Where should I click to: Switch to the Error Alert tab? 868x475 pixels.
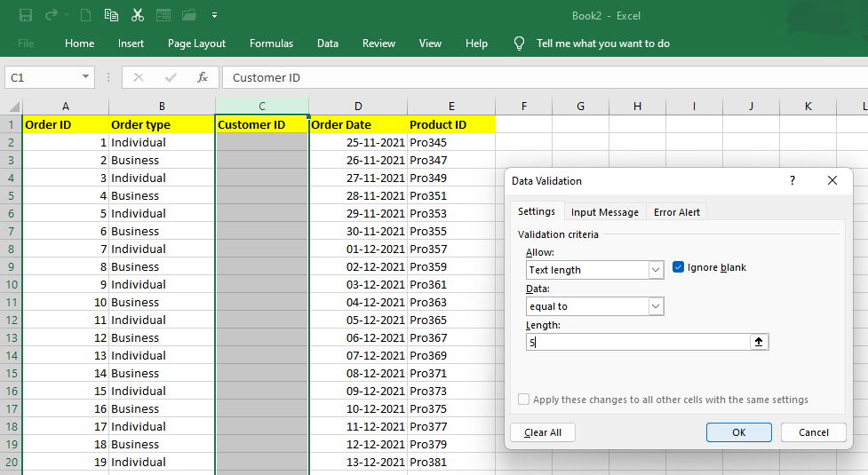pos(676,212)
